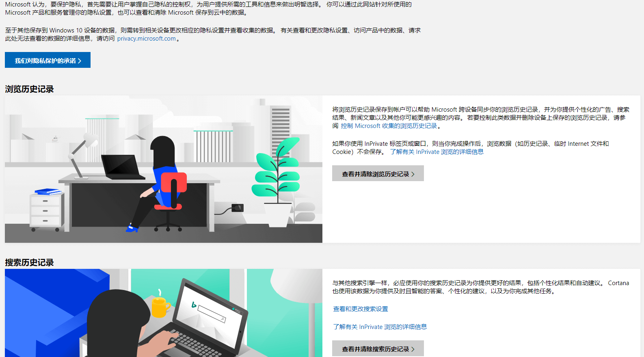This screenshot has height=357, width=644.
Task: Click 查看并清除浏览历史记录 button
Action: [378, 173]
